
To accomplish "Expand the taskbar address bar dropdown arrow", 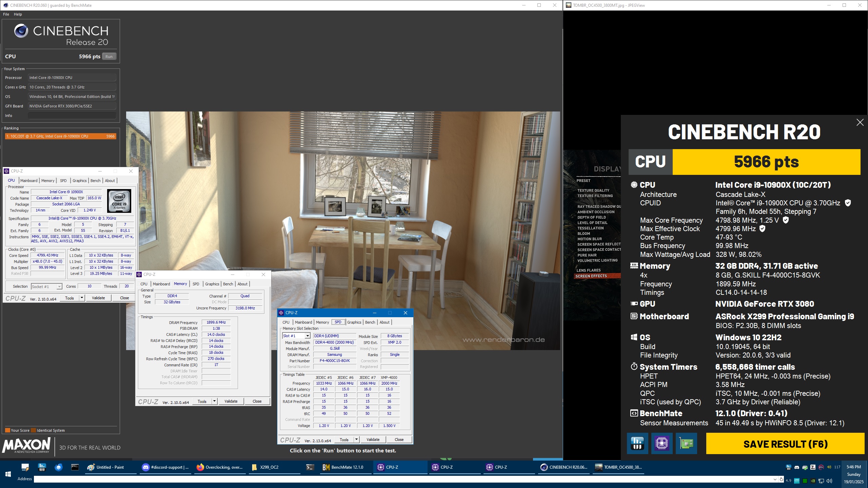I will [775, 479].
